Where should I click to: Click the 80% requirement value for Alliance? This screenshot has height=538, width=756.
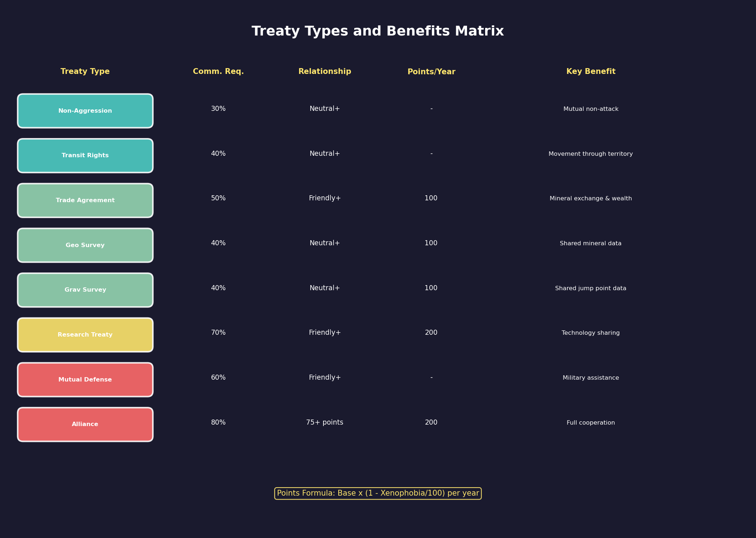[x=218, y=422]
